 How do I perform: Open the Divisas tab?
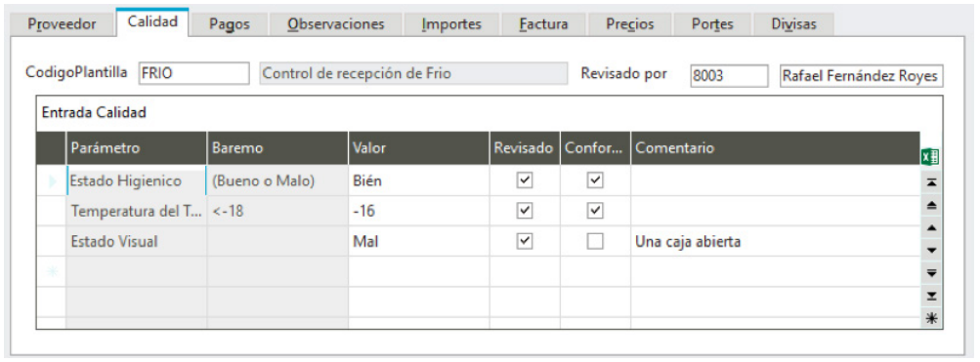coord(793,24)
